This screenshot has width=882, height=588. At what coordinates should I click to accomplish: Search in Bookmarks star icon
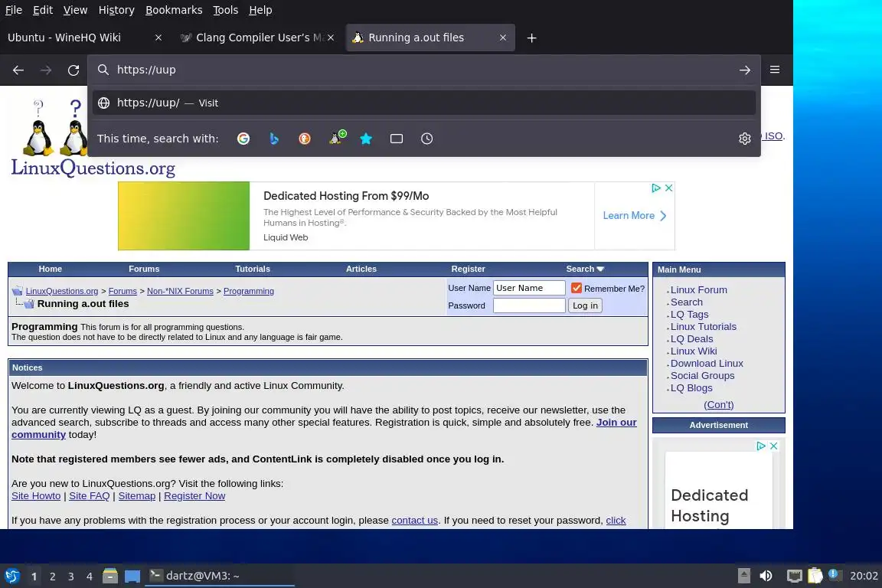point(366,139)
